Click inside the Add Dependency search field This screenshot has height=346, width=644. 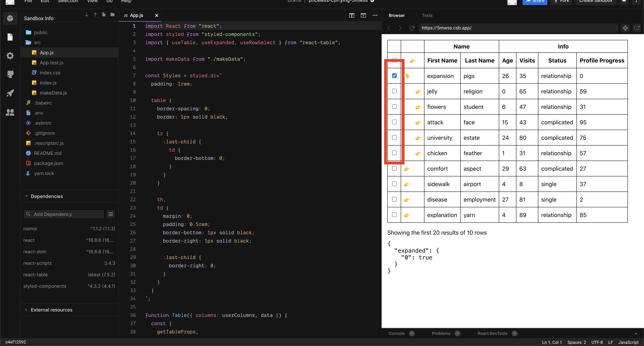63,214
